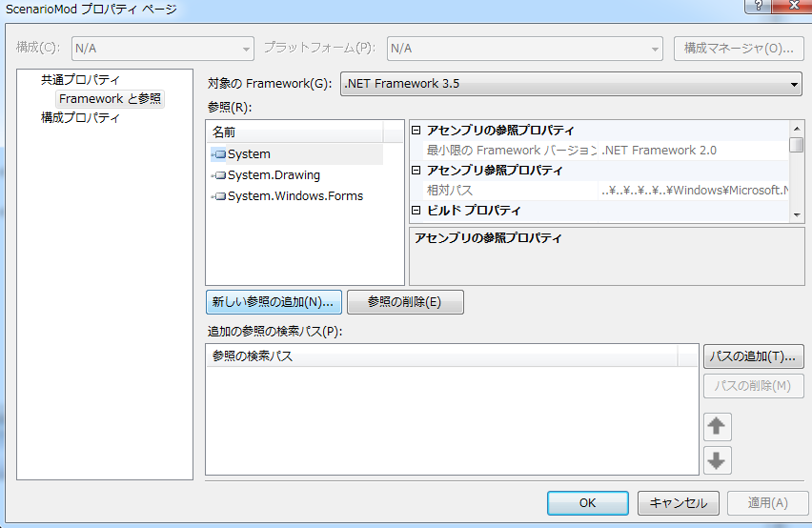Select Framework と参照 tree item
Image resolution: width=812 pixels, height=528 pixels.
[110, 99]
